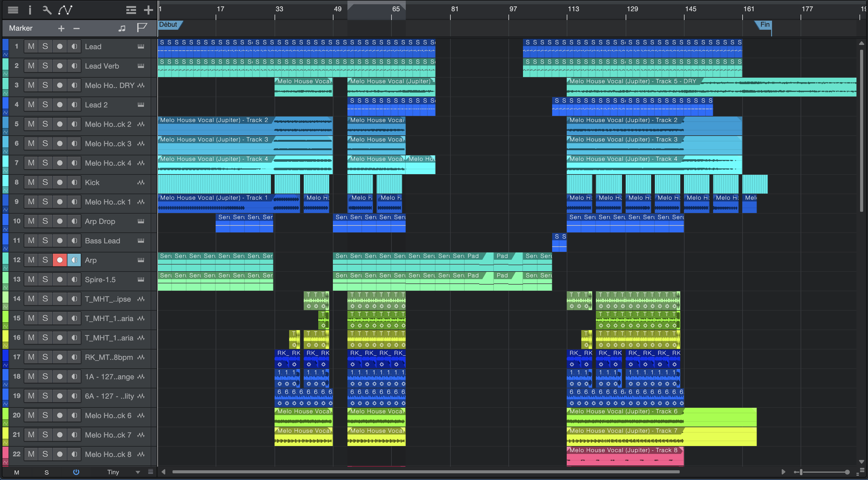Click global Solo button at bottom
868x480 pixels.
46,472
